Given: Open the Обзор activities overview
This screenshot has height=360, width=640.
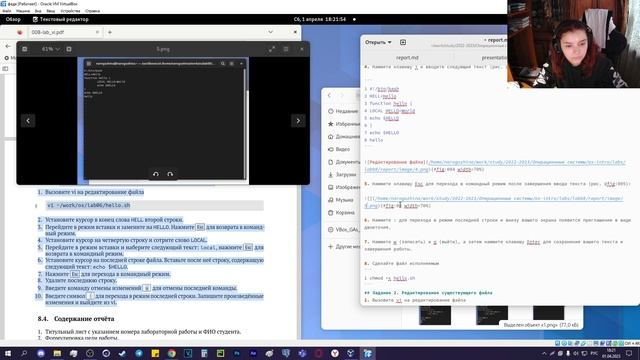Looking at the screenshot, I should [x=13, y=19].
